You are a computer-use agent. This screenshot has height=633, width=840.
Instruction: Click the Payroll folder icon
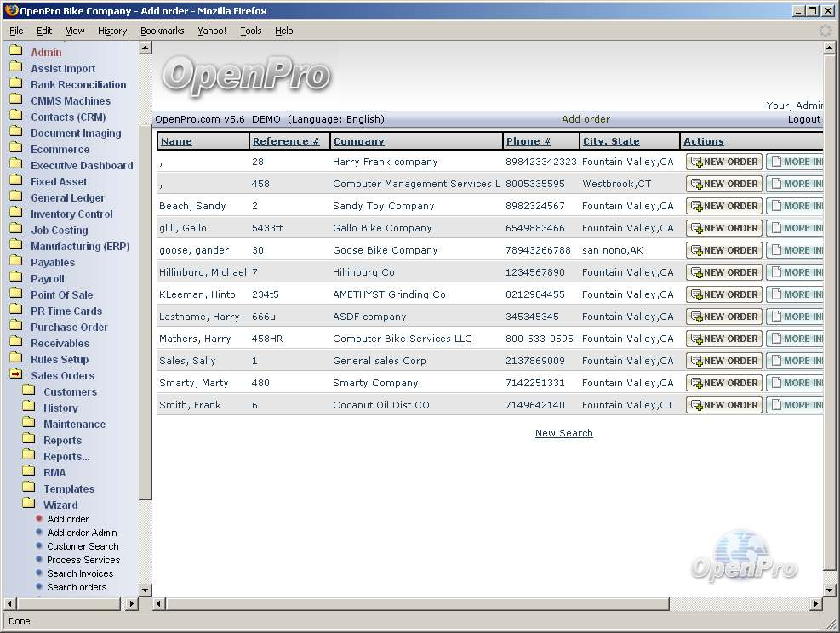click(15, 278)
